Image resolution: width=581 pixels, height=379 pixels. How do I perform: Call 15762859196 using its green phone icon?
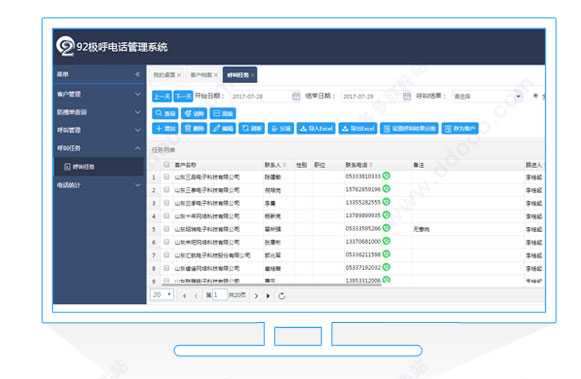(x=386, y=189)
